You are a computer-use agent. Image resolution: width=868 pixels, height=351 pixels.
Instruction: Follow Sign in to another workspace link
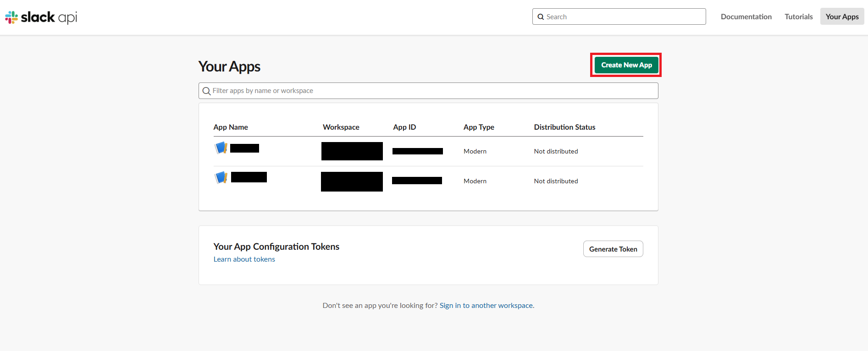point(487,306)
